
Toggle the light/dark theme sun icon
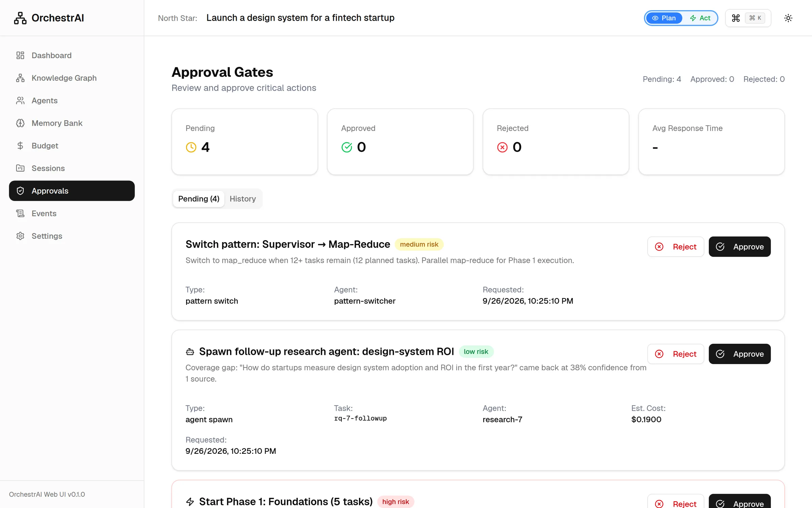click(x=788, y=18)
